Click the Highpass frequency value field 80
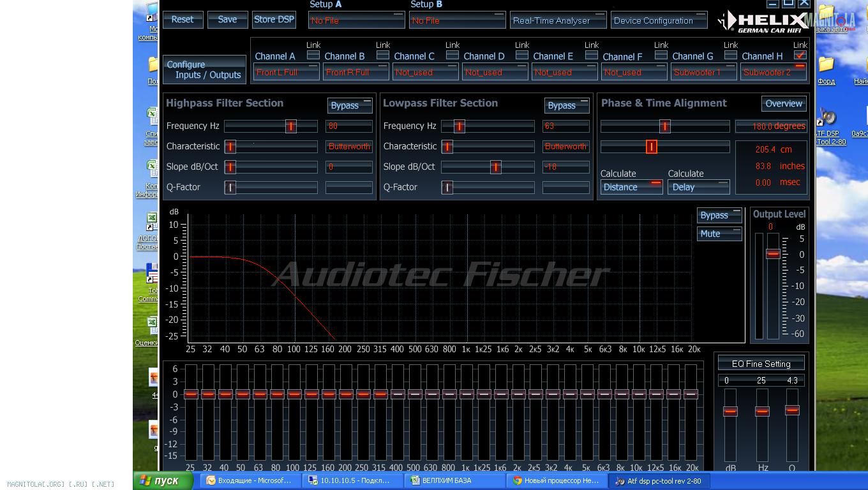The height and width of the screenshot is (490, 868). pyautogui.click(x=349, y=126)
